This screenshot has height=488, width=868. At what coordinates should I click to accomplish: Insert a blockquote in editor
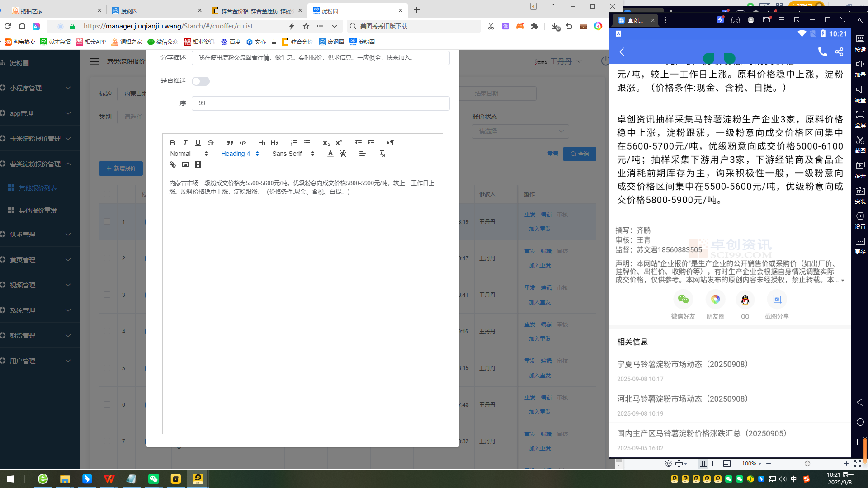tap(230, 143)
